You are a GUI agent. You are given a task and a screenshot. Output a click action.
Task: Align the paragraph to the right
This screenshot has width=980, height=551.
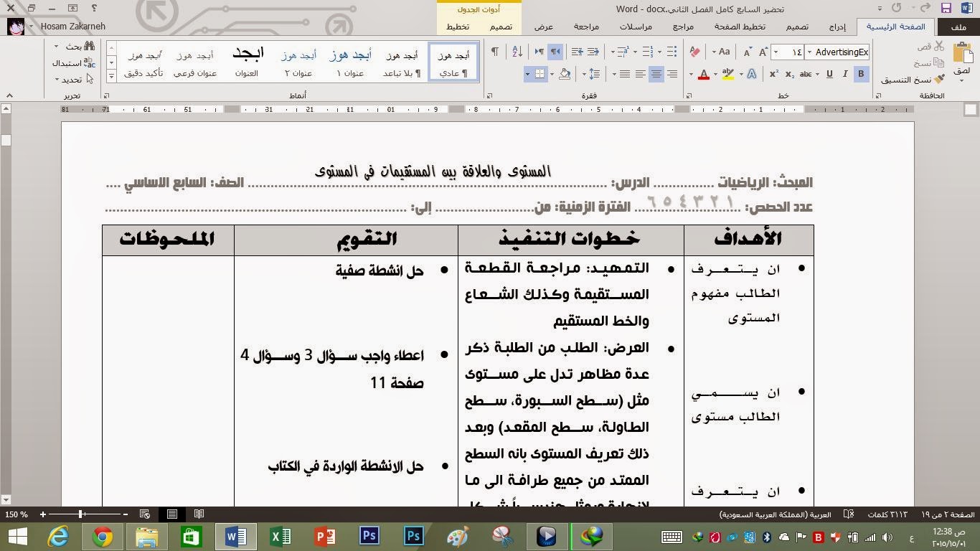click(672, 74)
